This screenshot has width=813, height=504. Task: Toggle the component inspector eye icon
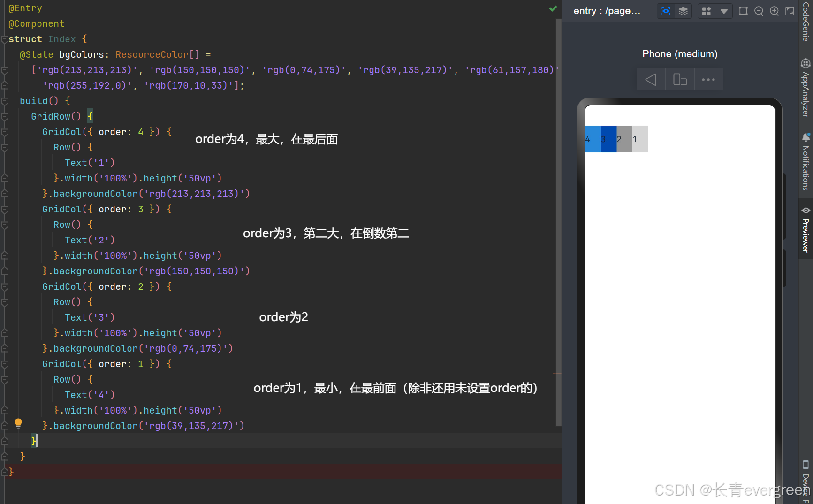tap(666, 11)
